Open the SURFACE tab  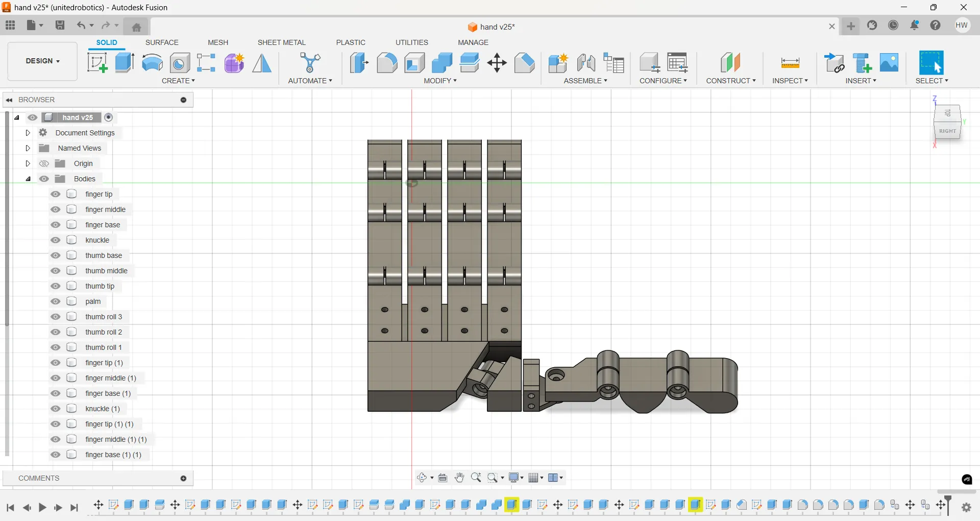tap(162, 42)
